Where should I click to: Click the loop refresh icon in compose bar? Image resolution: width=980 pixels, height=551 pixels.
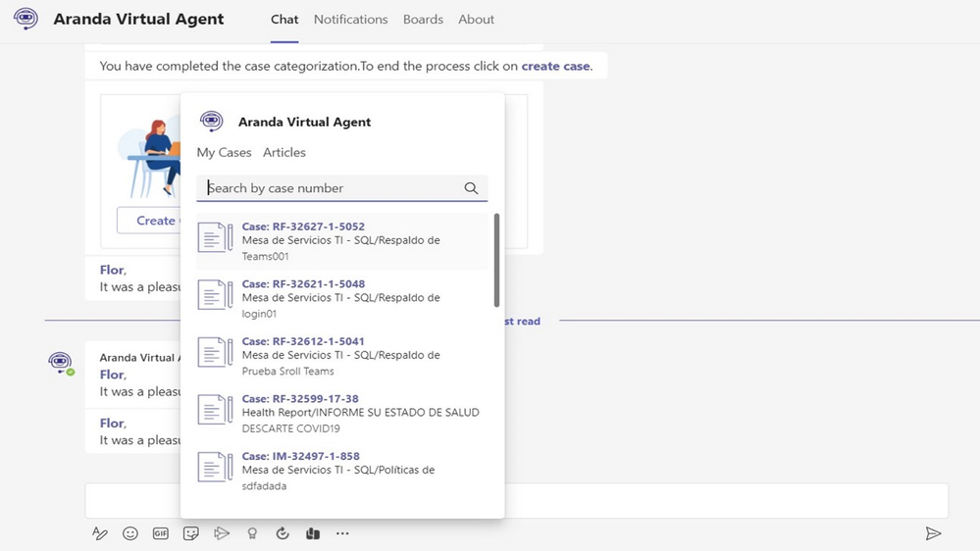283,533
